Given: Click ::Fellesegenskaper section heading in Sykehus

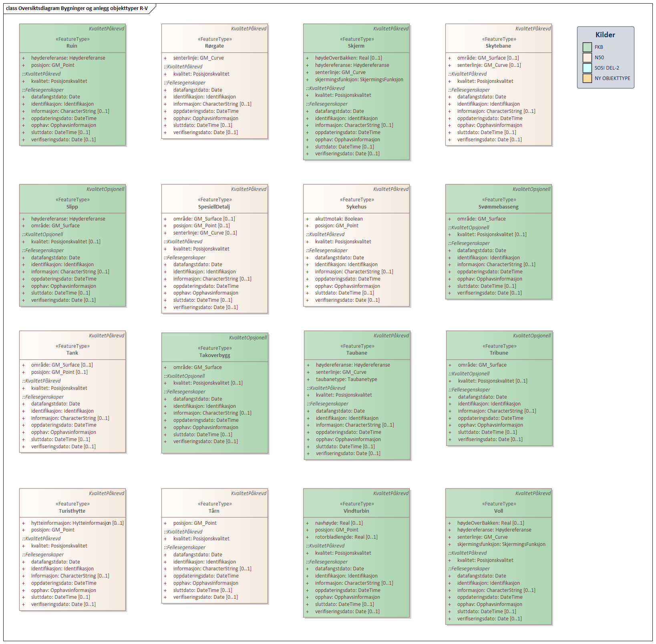Looking at the screenshot, I should 327,251.
